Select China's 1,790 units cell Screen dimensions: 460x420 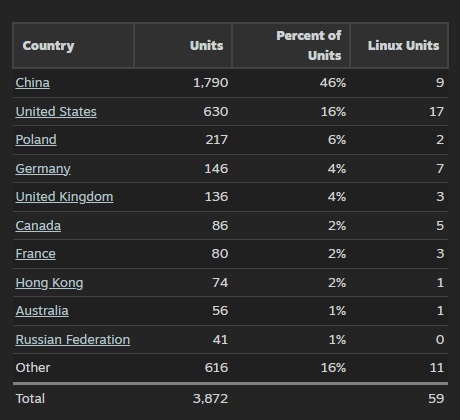211,83
